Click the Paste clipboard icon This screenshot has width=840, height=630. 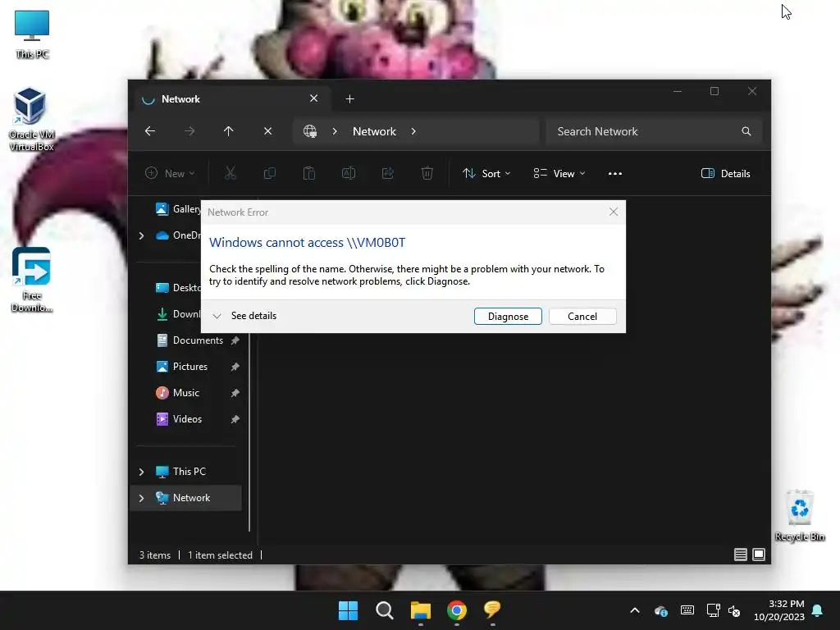tap(309, 174)
